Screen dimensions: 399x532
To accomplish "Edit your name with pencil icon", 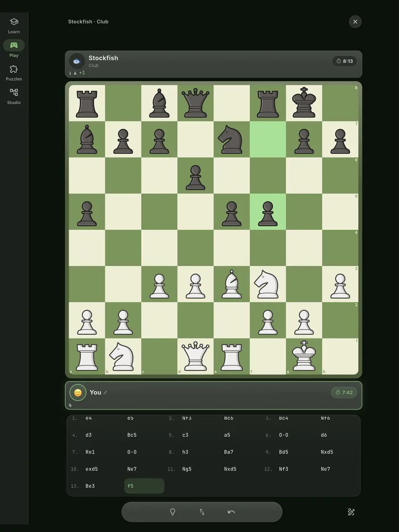I will [105, 392].
